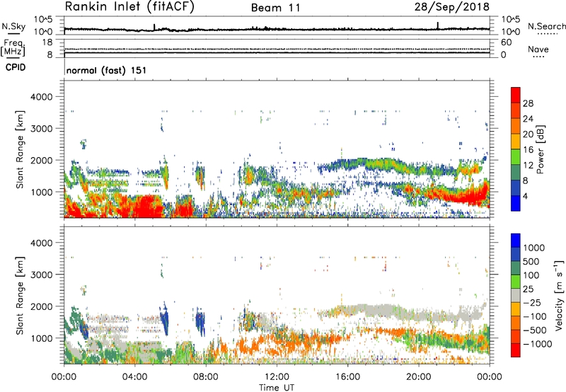The width and height of the screenshot is (566, 392).
Task: Click the red bottom of velocity colorbar
Action: click(x=516, y=350)
